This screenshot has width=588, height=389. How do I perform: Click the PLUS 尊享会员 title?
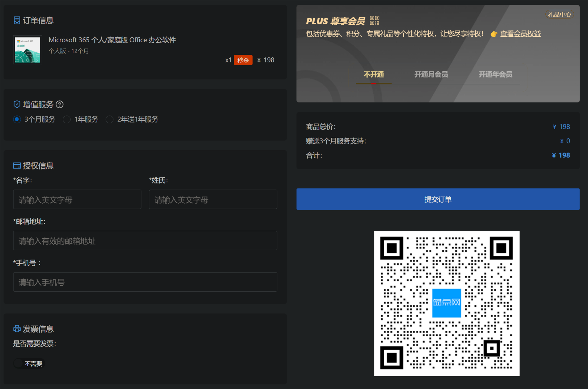click(335, 21)
